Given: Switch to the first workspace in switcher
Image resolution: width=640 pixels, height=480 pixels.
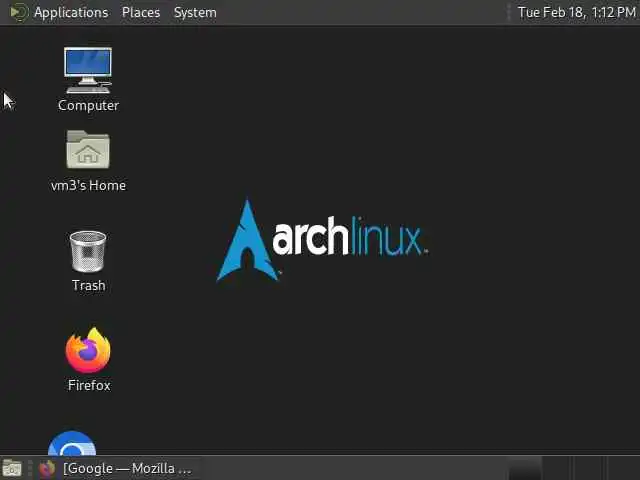Looking at the screenshot, I should click(x=525, y=468).
